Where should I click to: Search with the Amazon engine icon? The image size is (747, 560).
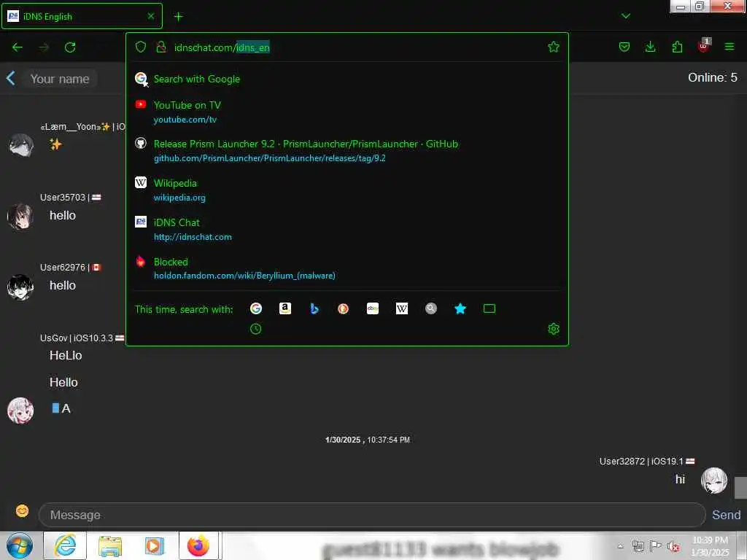(x=285, y=308)
